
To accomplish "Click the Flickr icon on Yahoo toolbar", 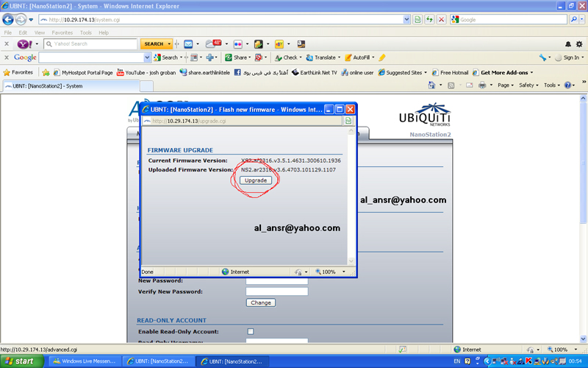I will (x=237, y=44).
